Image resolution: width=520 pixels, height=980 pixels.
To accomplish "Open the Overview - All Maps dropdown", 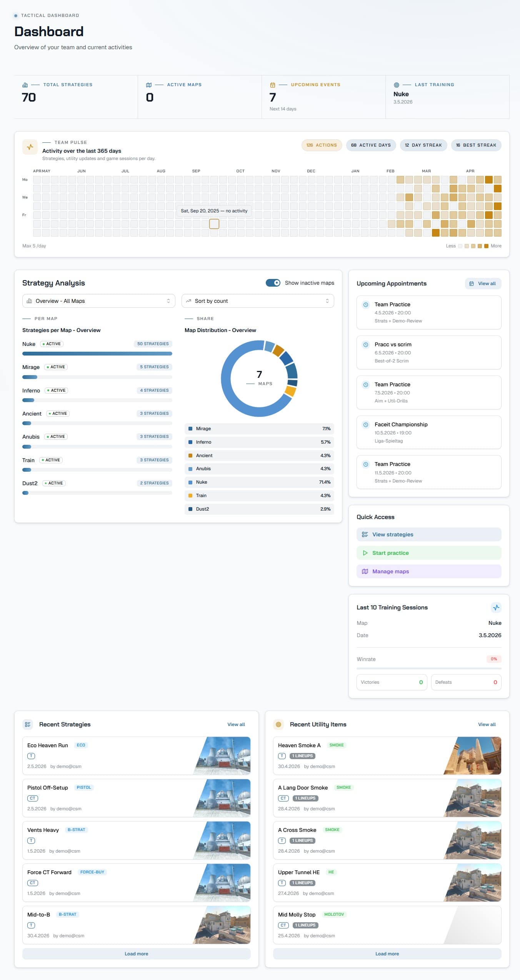I will [99, 301].
